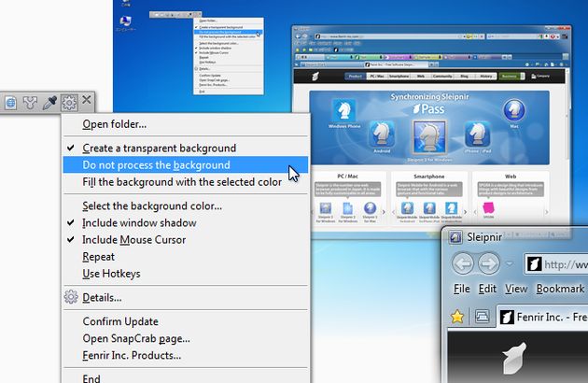
Task: Open the Community link in site navigation
Action: (x=442, y=77)
